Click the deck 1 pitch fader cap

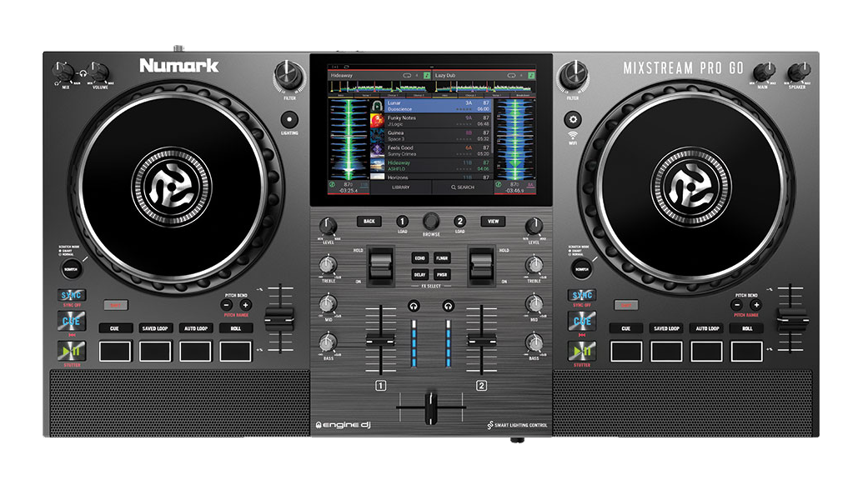point(279,319)
